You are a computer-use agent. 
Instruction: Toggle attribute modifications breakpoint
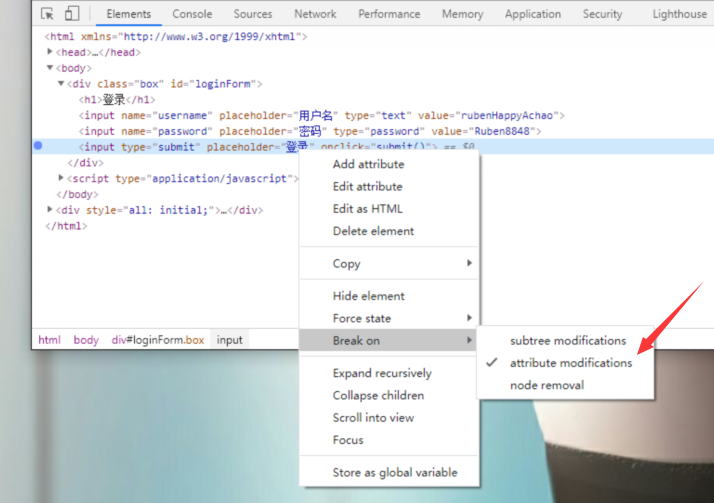coord(570,363)
